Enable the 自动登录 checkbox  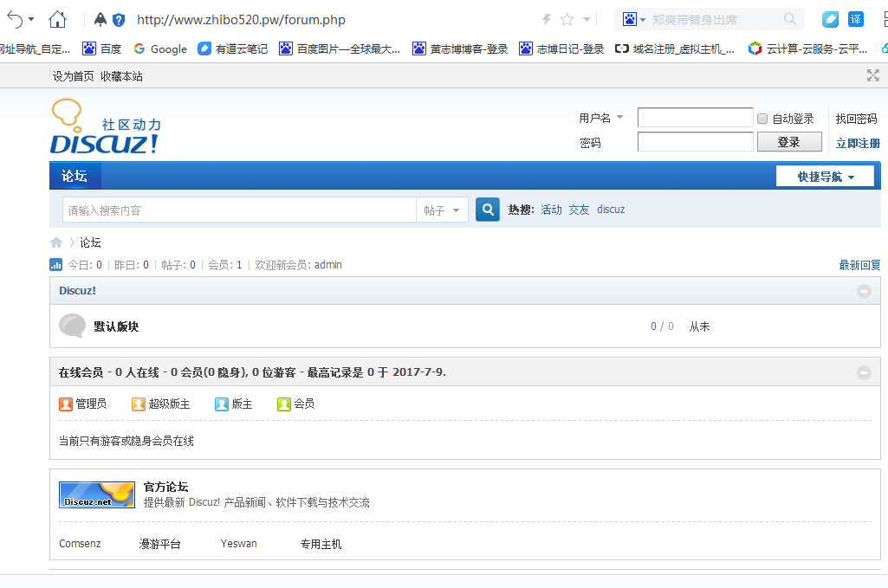762,119
